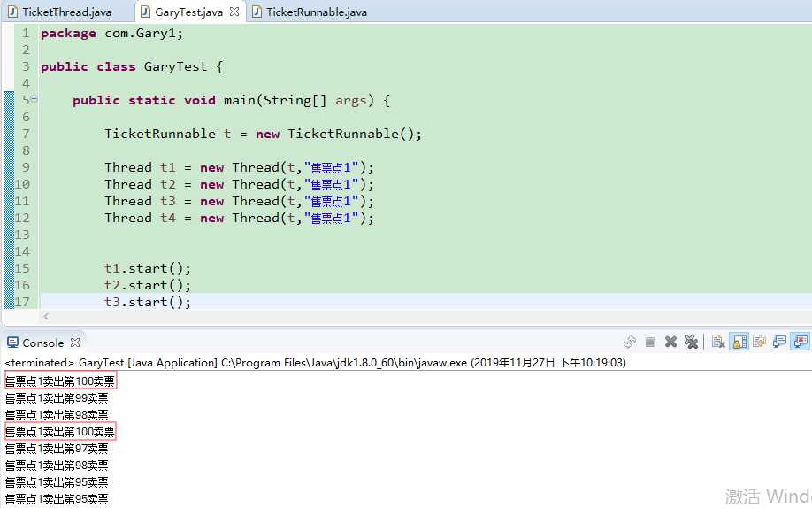Toggle Scroll Lock in Console
Screen dimensions: 812x508
[739, 342]
